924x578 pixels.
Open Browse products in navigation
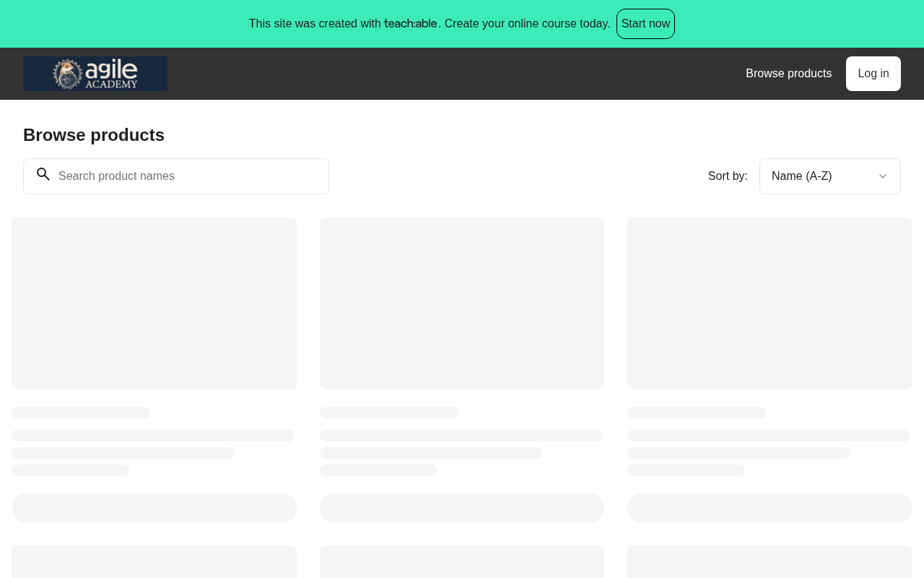click(788, 74)
